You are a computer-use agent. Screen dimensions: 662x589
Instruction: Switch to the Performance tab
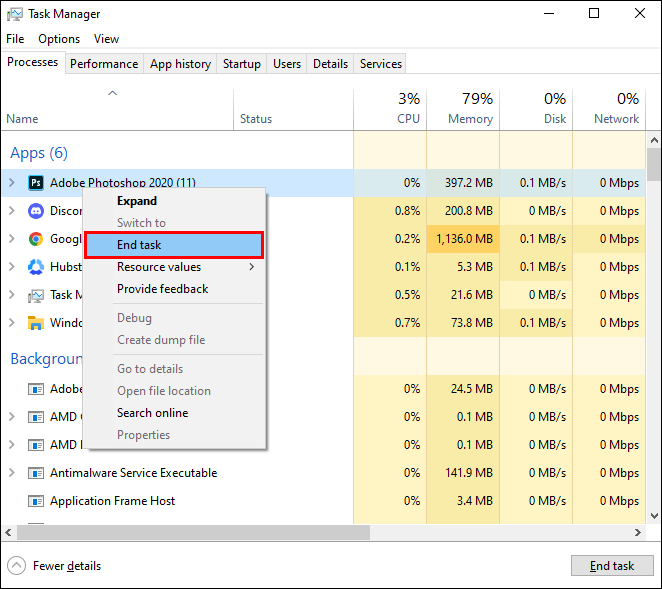coord(104,64)
